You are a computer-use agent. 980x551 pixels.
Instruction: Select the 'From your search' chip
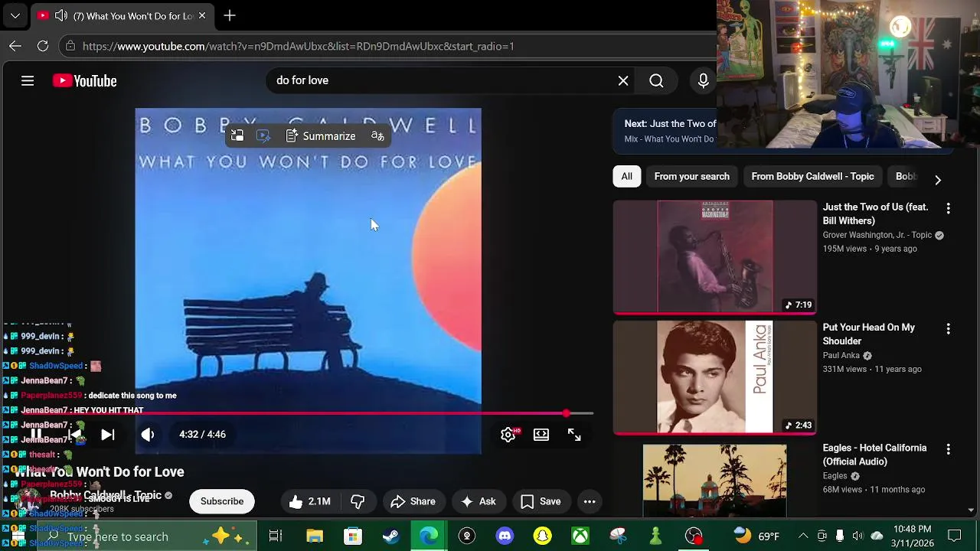692,177
